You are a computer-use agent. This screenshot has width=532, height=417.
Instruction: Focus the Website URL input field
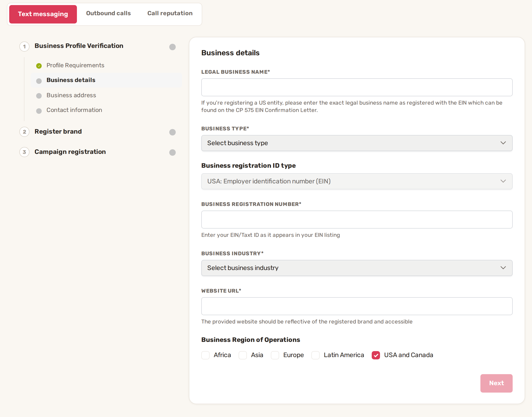(x=357, y=306)
